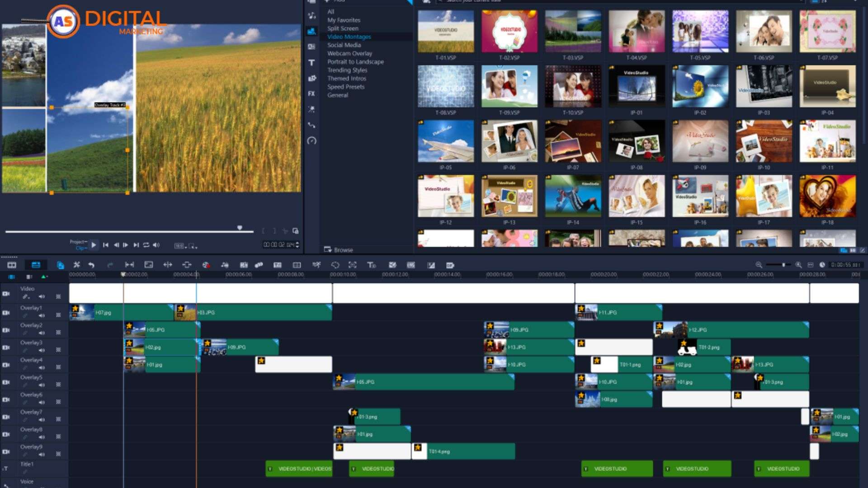Viewport: 868px width, 488px height.
Task: Open the Speed presets panel icon
Action: coord(311,141)
